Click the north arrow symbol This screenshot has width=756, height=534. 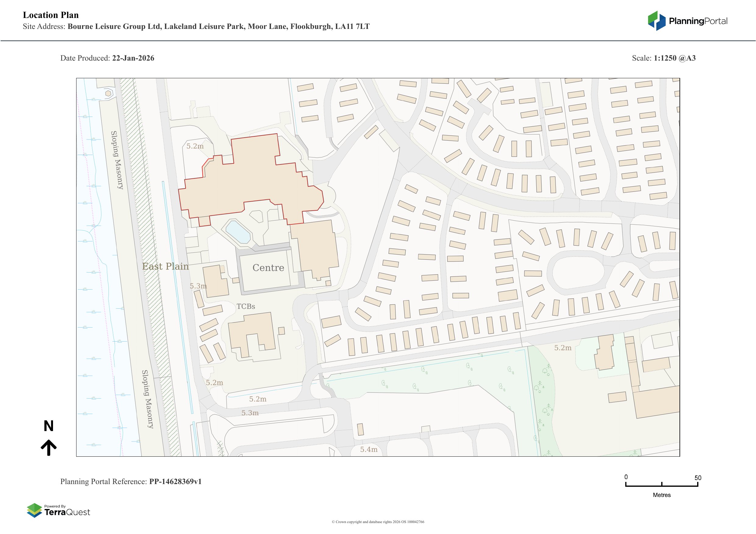49,448
